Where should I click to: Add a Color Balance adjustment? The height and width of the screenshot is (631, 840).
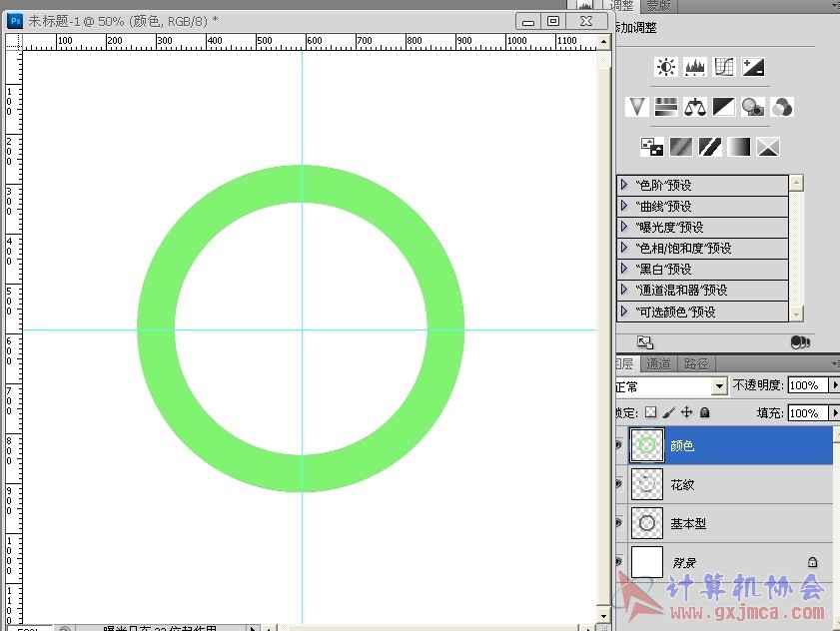click(x=695, y=107)
